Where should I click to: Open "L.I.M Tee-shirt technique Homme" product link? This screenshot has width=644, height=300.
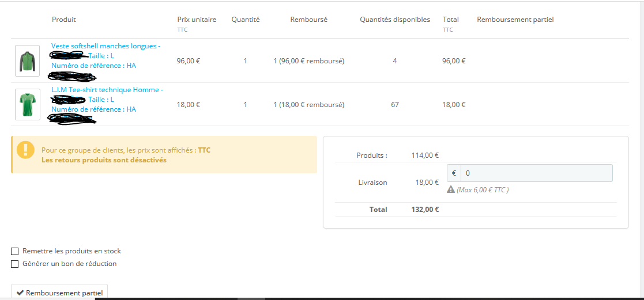click(x=107, y=90)
